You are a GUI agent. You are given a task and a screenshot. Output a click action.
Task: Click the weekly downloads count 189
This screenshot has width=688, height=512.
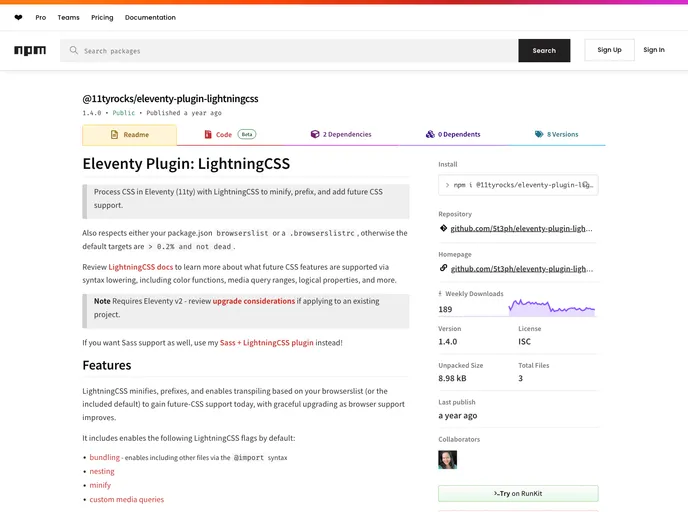click(x=445, y=309)
